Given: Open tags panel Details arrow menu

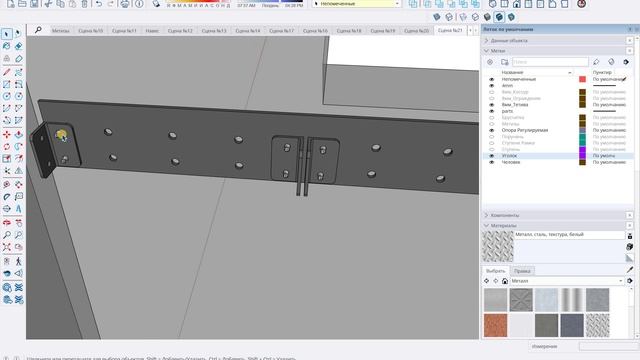Looking at the screenshot, I should 626,62.
